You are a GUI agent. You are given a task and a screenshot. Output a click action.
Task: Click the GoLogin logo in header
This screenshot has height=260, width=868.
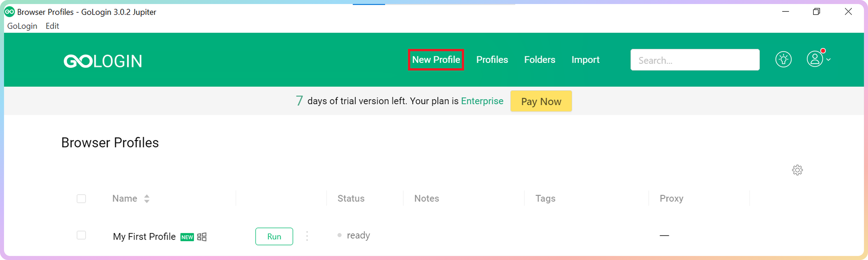click(103, 61)
